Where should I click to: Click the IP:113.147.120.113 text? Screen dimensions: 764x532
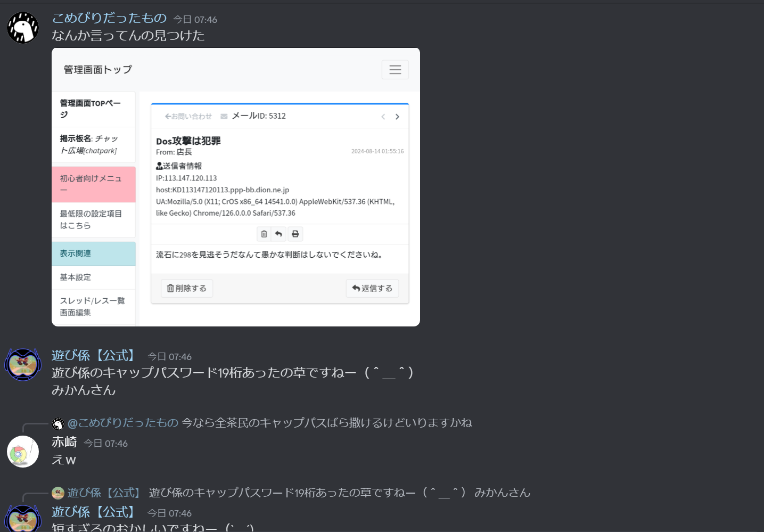pos(186,178)
